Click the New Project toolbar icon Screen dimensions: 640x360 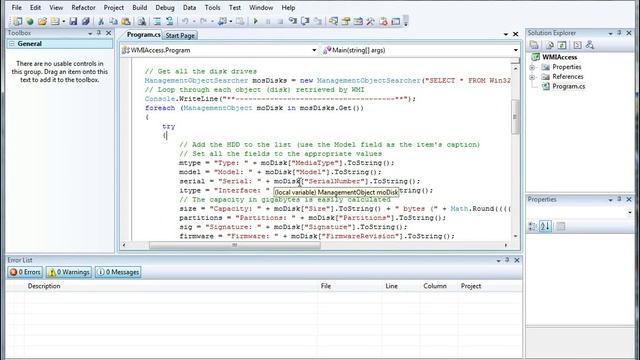coord(18,21)
